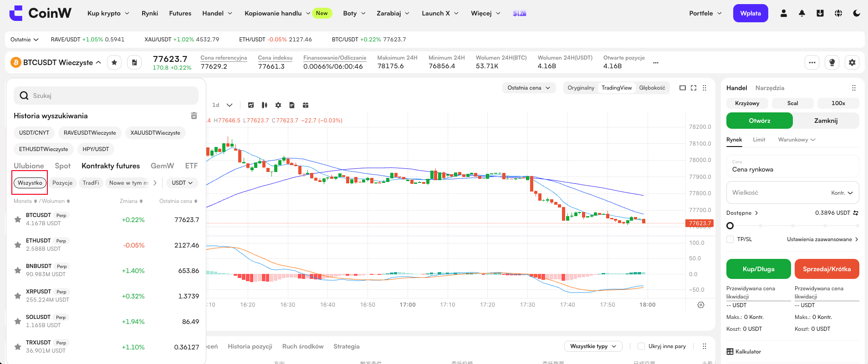Open the user account profile icon
Screen dimensions: 868x364
(784, 13)
